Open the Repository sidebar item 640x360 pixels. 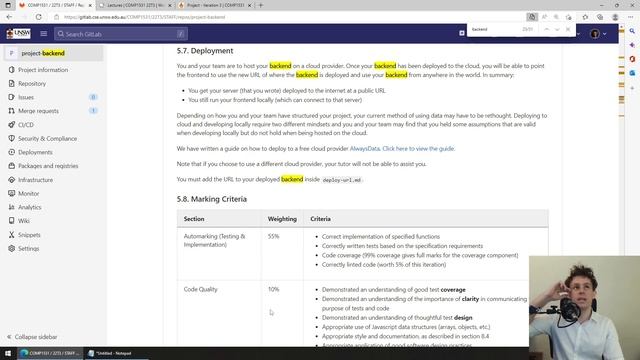[32, 84]
